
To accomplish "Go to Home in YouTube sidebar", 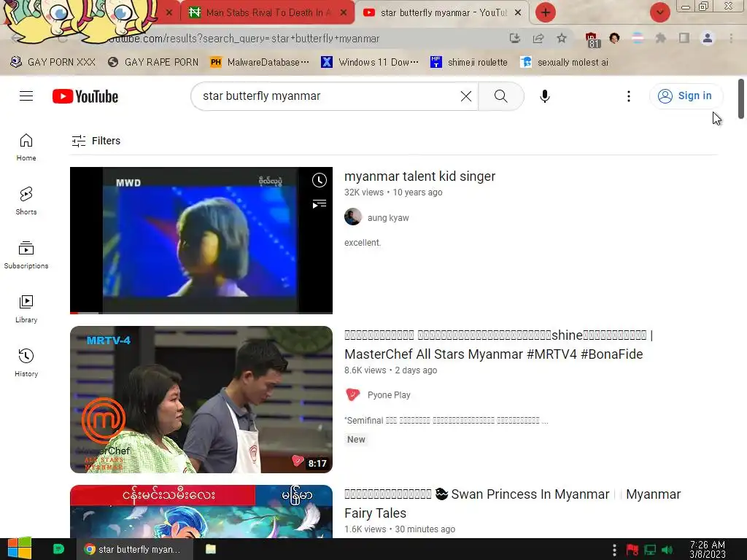I will coord(26,147).
